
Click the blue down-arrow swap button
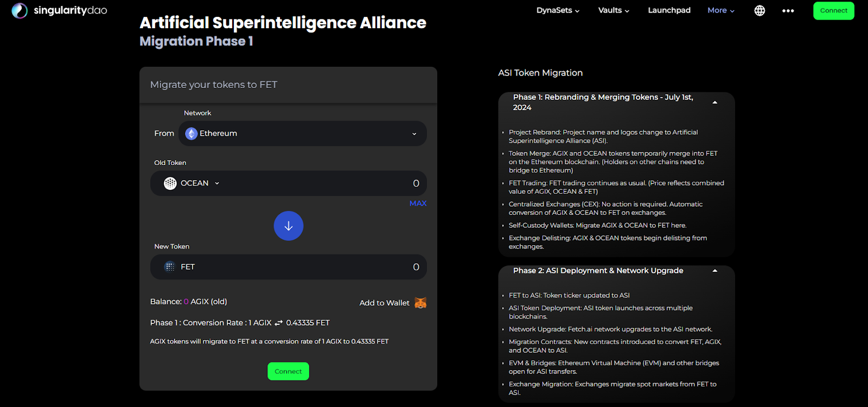click(289, 226)
